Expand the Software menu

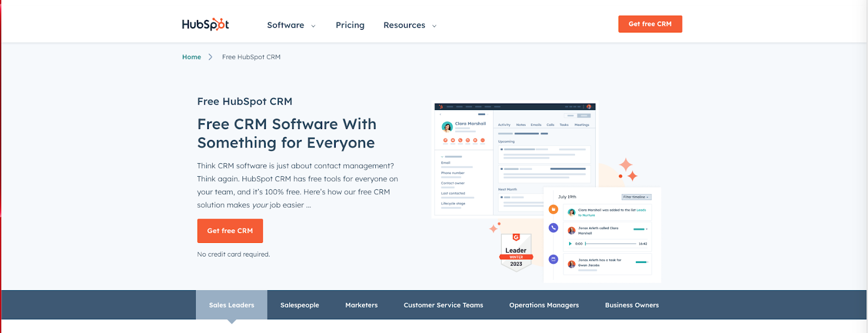291,25
